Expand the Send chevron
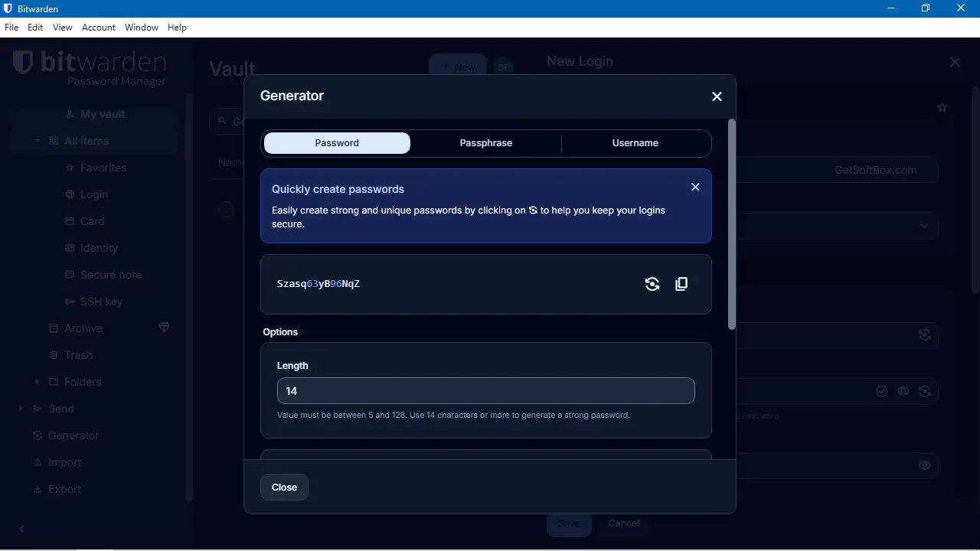This screenshot has height=551, width=980. [x=21, y=409]
